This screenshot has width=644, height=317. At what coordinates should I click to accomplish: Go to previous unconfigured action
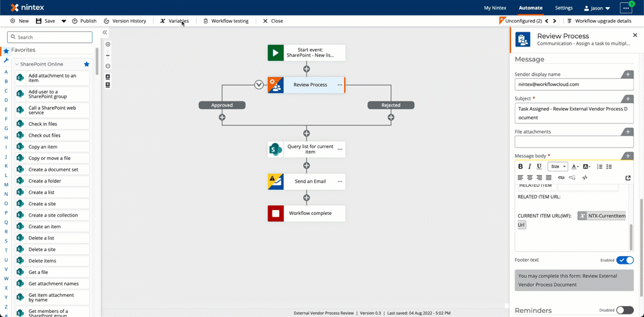[547, 21]
